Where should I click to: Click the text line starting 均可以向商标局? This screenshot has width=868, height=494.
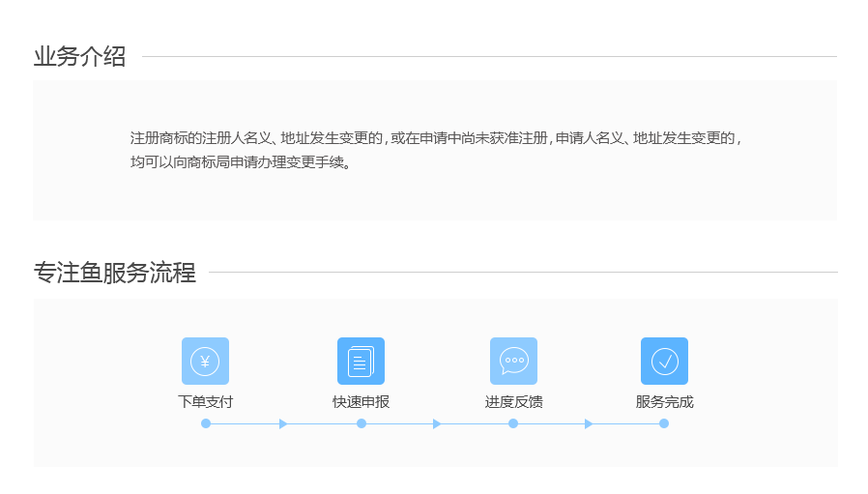pyautogui.click(x=241, y=162)
